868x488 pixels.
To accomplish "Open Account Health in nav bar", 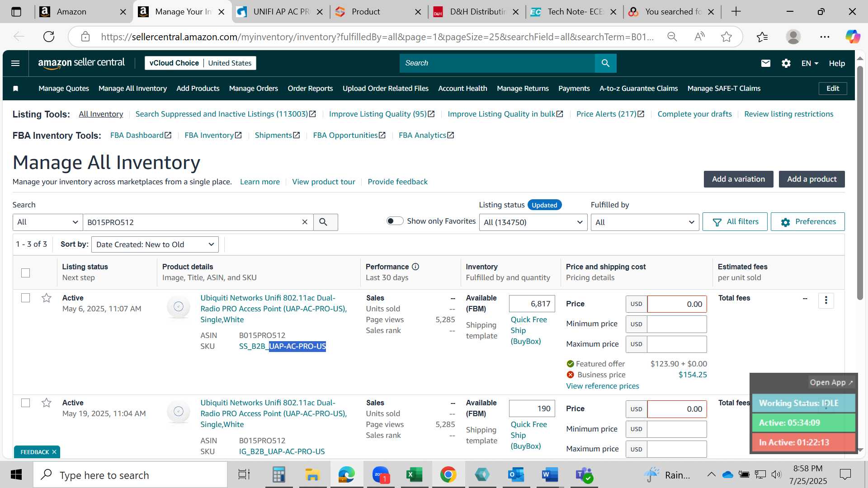I will [462, 89].
